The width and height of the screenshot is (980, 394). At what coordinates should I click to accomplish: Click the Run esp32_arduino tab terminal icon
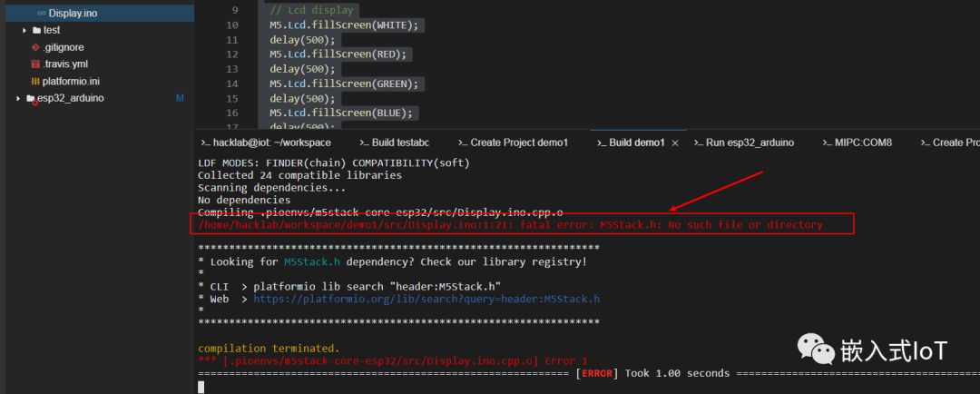click(699, 143)
